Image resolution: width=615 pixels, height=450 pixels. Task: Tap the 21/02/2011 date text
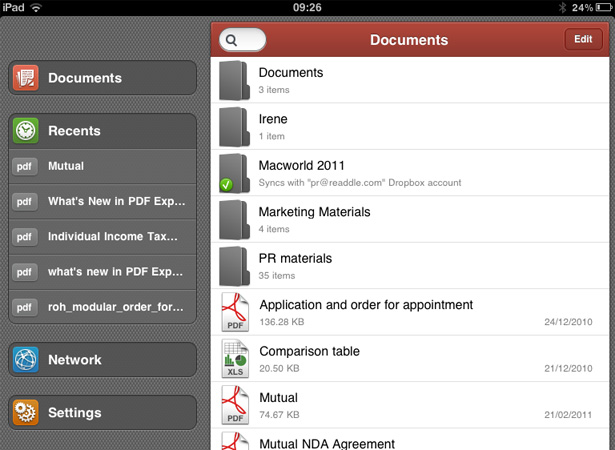click(x=568, y=415)
